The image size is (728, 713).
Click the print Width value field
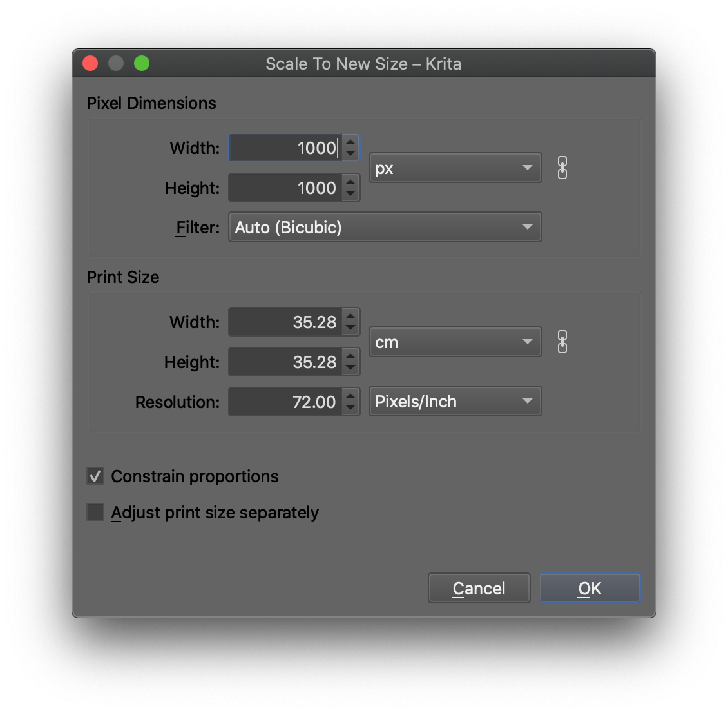(285, 322)
